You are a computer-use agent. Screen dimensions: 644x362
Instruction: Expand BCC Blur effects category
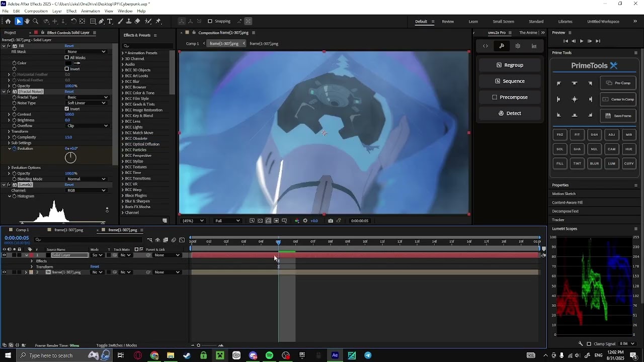(x=122, y=81)
